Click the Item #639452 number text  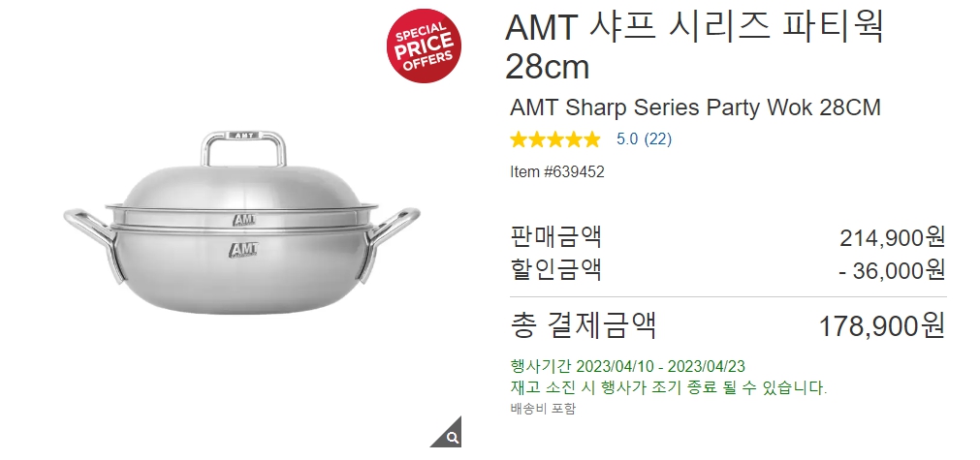[x=556, y=171]
